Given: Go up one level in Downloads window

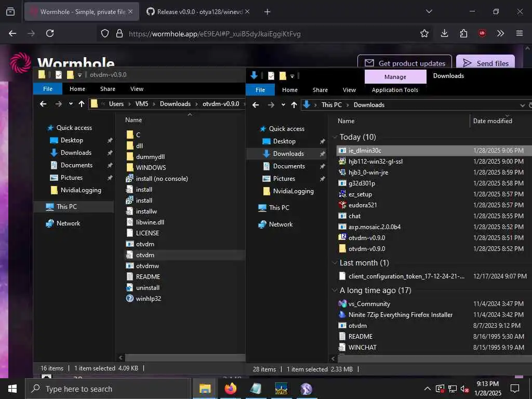Looking at the screenshot, I should [x=294, y=105].
